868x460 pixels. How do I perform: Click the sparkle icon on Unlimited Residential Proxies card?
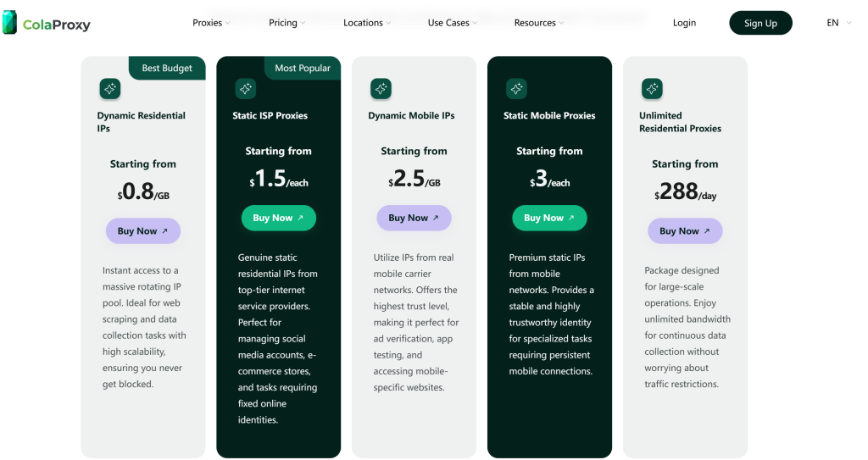[652, 88]
